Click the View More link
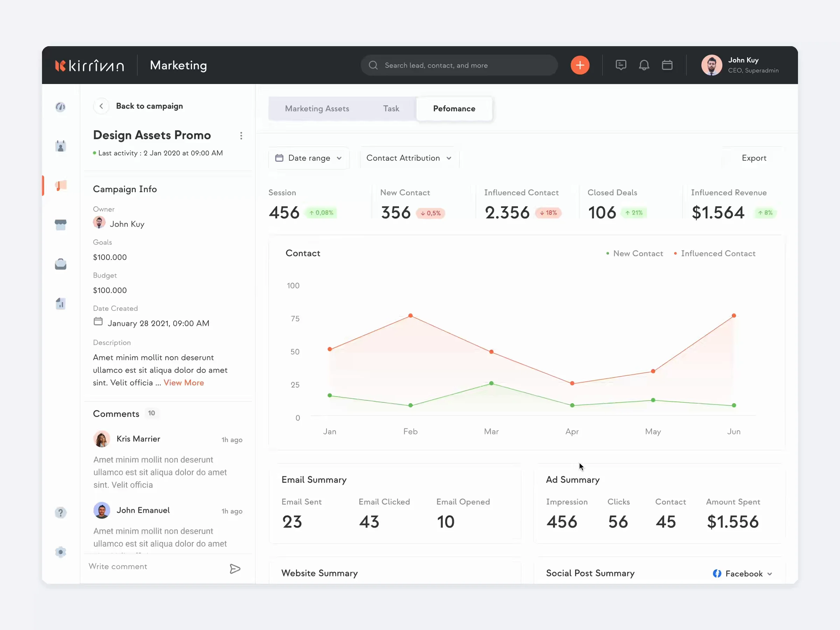 (184, 383)
